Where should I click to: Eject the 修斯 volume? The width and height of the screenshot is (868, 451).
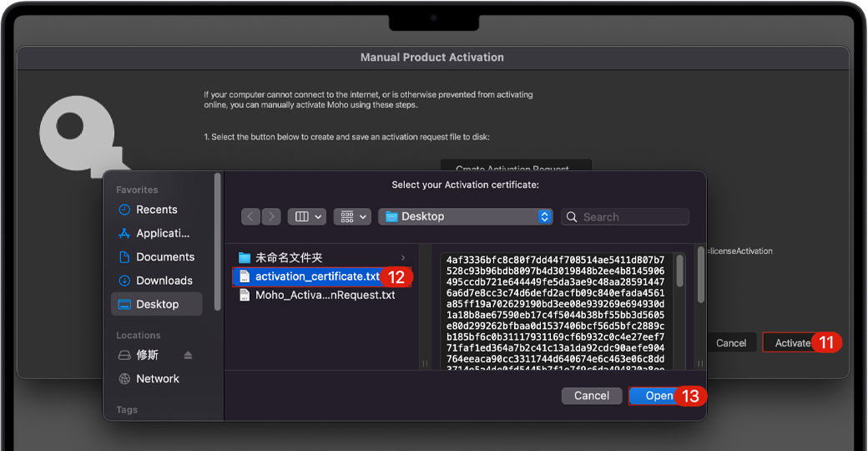pos(189,355)
